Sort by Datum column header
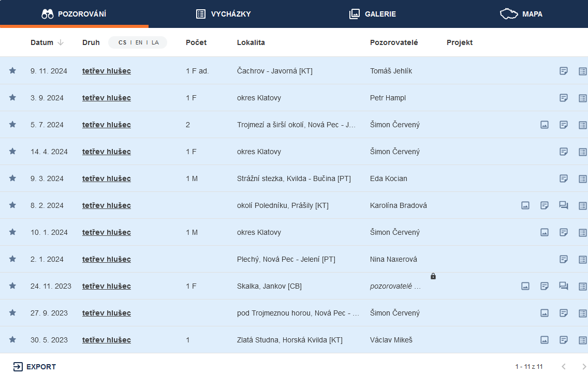 tap(42, 42)
